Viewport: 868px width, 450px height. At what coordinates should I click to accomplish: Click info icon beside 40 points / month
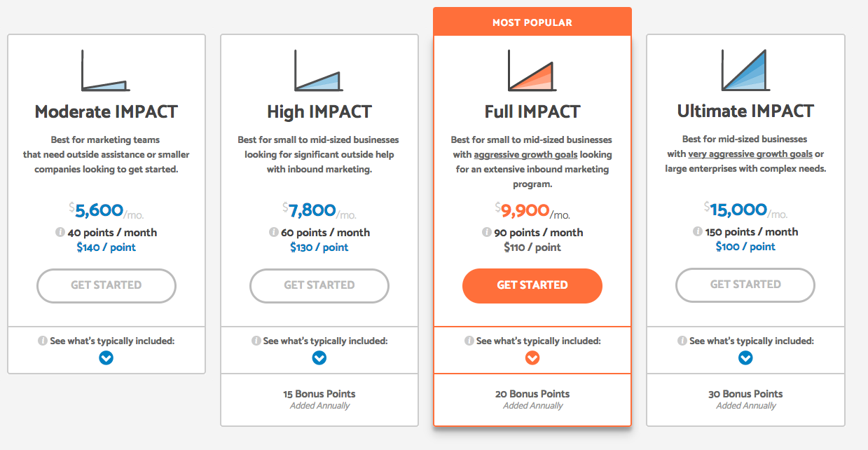60,233
